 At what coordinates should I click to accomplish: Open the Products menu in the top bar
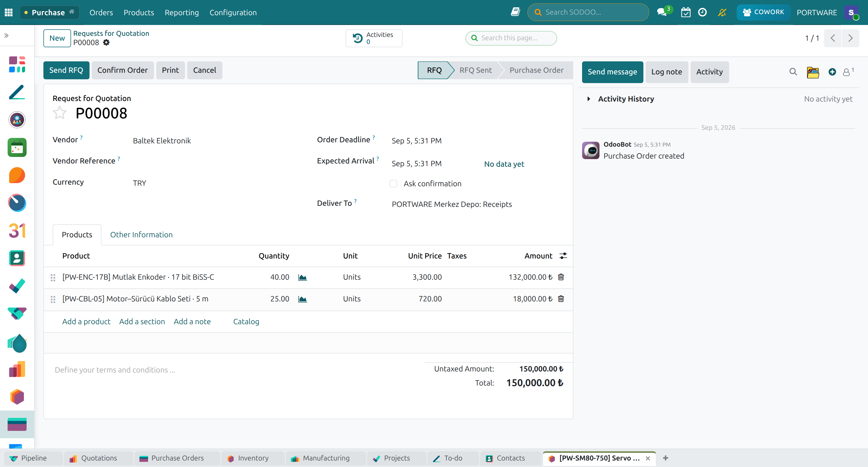[x=139, y=12]
